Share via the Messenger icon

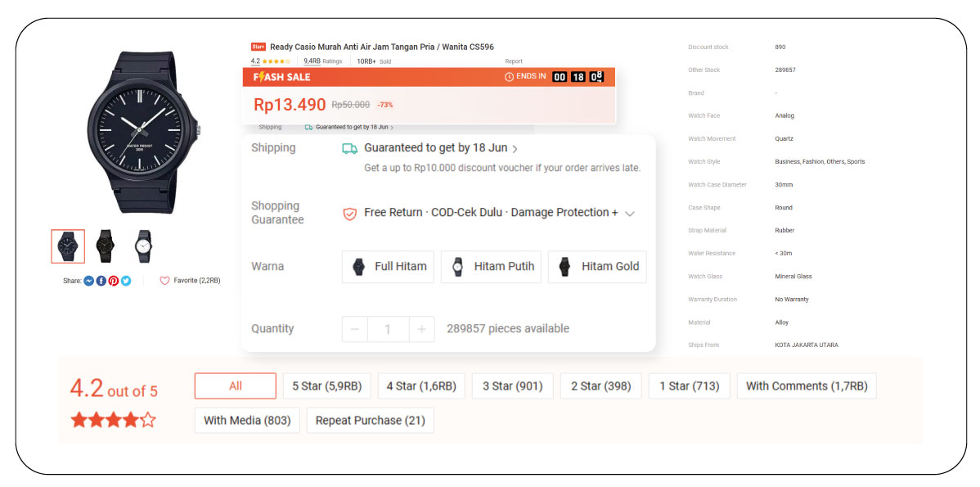pyautogui.click(x=88, y=280)
